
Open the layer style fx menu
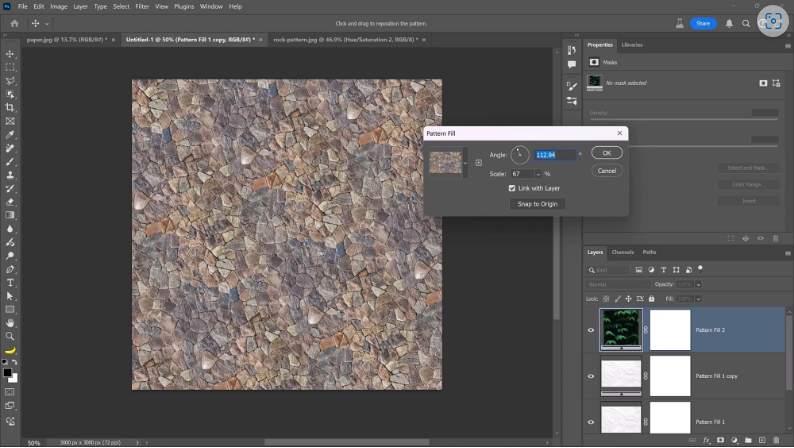coord(706,440)
